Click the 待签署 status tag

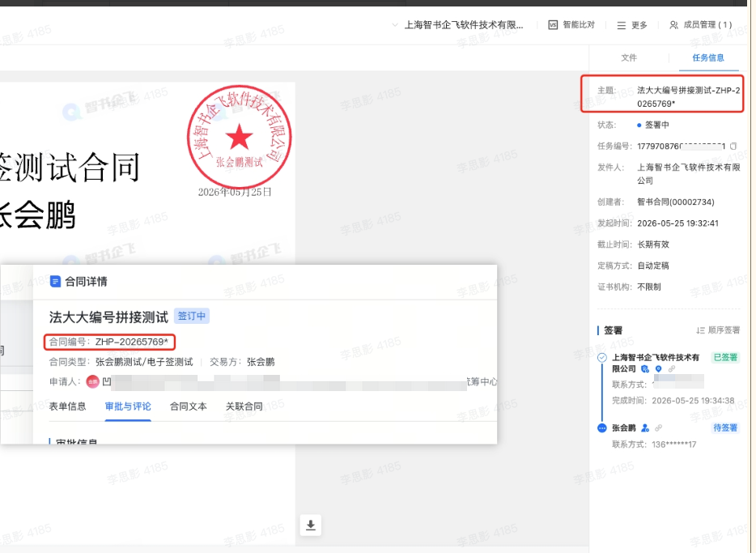725,428
